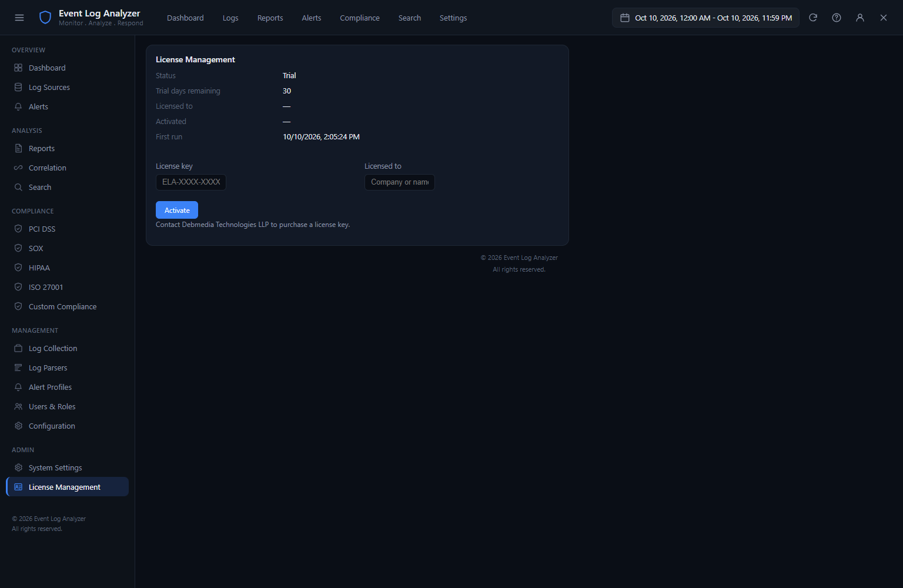The height and width of the screenshot is (588, 903).
Task: Go to Log Parsers page
Action: (x=68, y=367)
